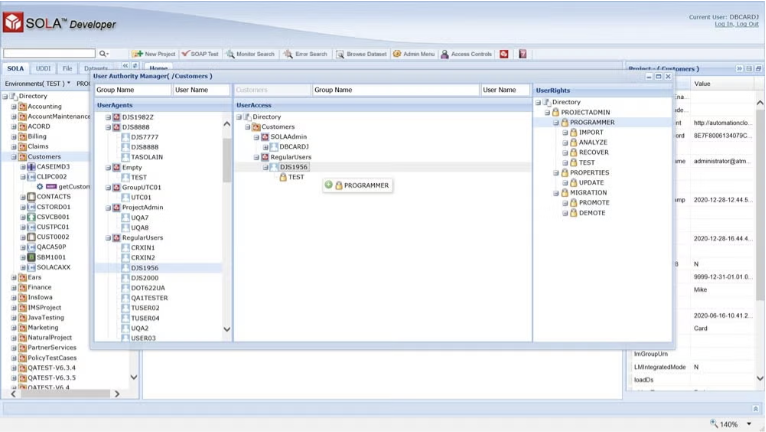Click the floating PROGRAMMER drag item
Image resolution: width=766 pixels, height=432 pixels.
(x=358, y=185)
